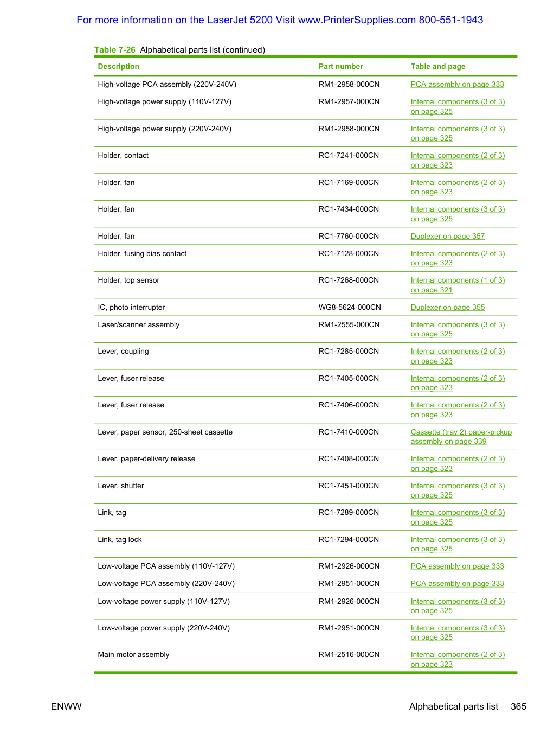Open Internal components link for Holder, contact
This screenshot has height=746, width=560.
458,160
